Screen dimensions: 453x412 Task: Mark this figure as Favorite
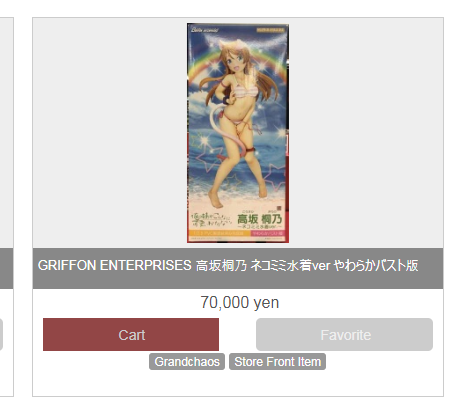point(344,334)
